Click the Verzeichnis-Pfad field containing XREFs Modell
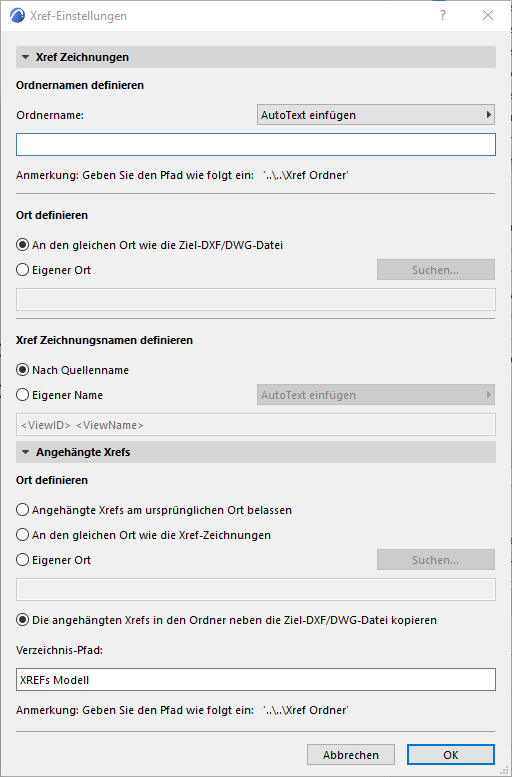 (256, 679)
